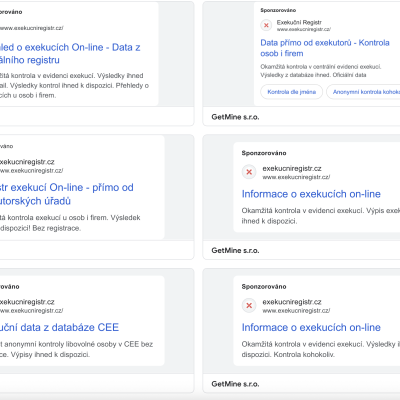Open Informace o exekucích on-line above the Výpis description
This screenshot has height=400, width=400.
[311, 194]
